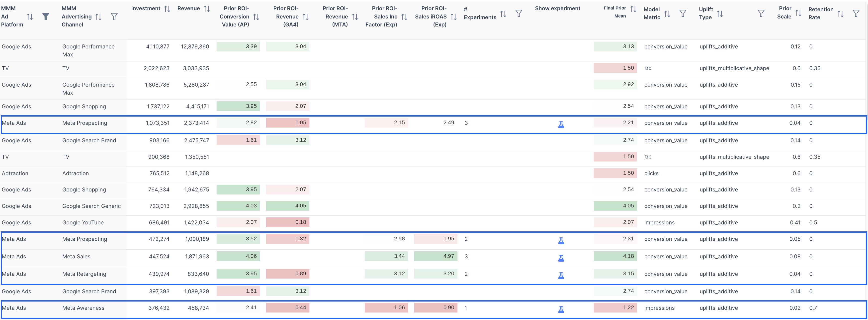Click the "Revenue" column header label
The height and width of the screenshot is (320, 868).
[189, 8]
